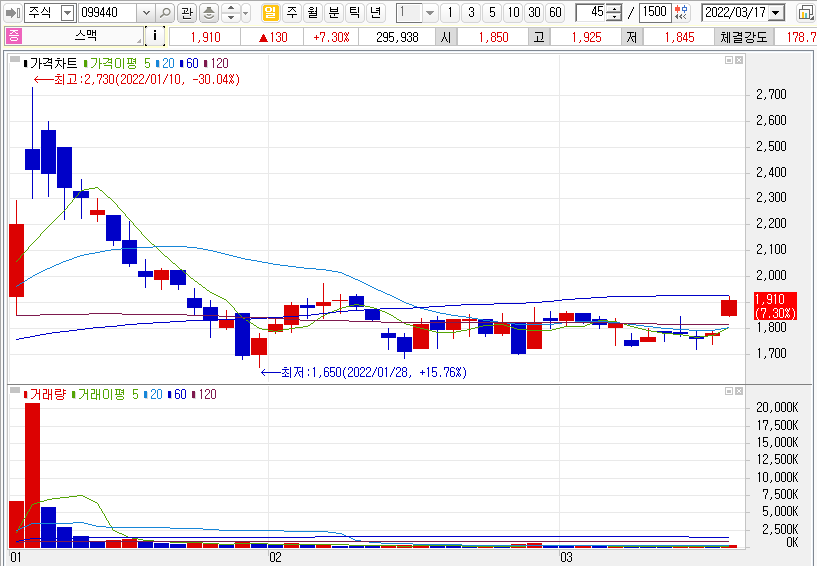Click the arrow-to-bar icon at toolbar start

point(13,13)
